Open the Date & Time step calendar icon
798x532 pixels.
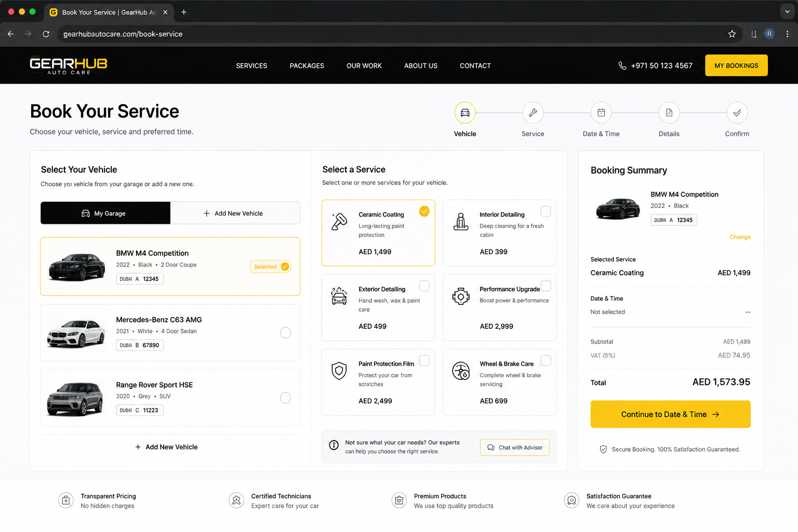(601, 113)
